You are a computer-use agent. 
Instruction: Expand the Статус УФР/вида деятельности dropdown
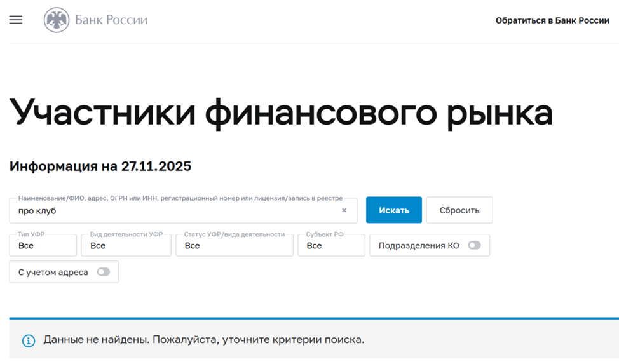pyautogui.click(x=235, y=245)
